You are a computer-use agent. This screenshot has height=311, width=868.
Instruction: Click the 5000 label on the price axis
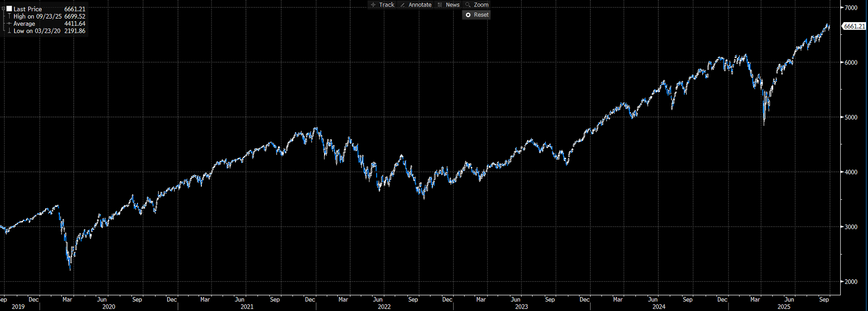[x=851, y=117]
